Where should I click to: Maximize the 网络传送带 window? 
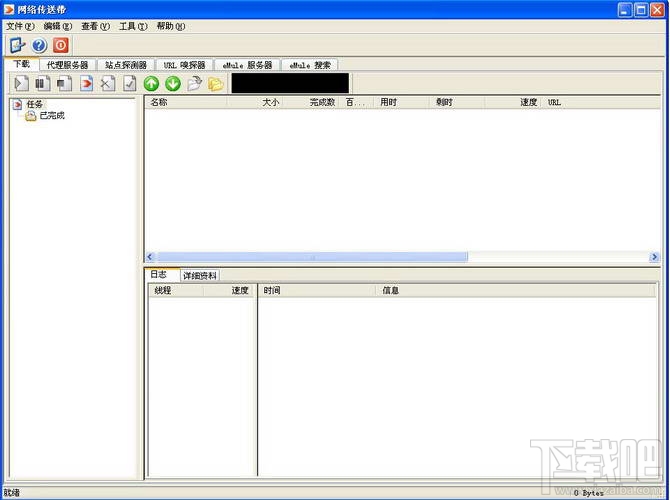641,9
